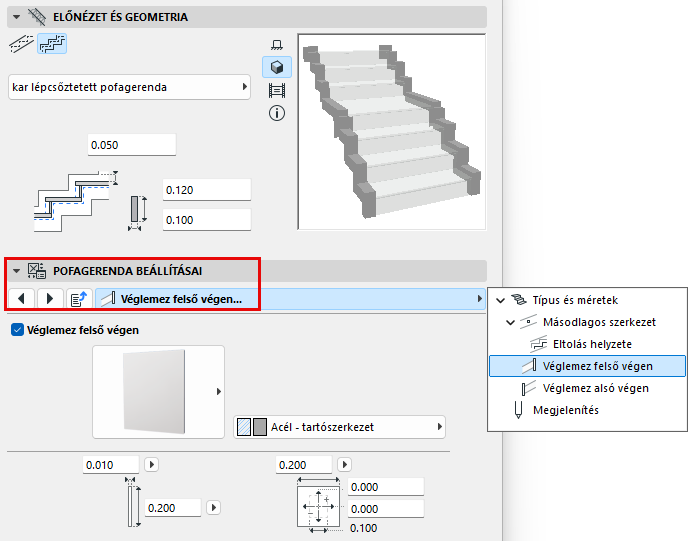The image size is (694, 541).
Task: Edit the lower 0.000 offset field
Action: tap(386, 509)
